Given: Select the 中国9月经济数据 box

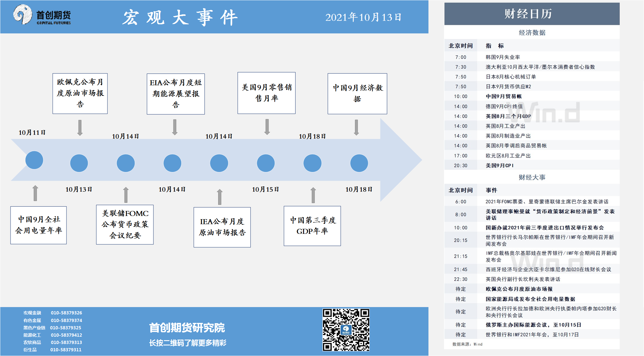Looking at the screenshot, I should pos(357,93).
